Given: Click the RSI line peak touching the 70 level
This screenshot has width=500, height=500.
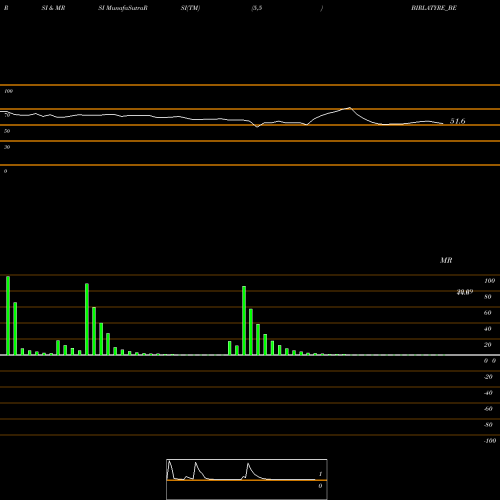Looking at the screenshot, I should [349, 108].
